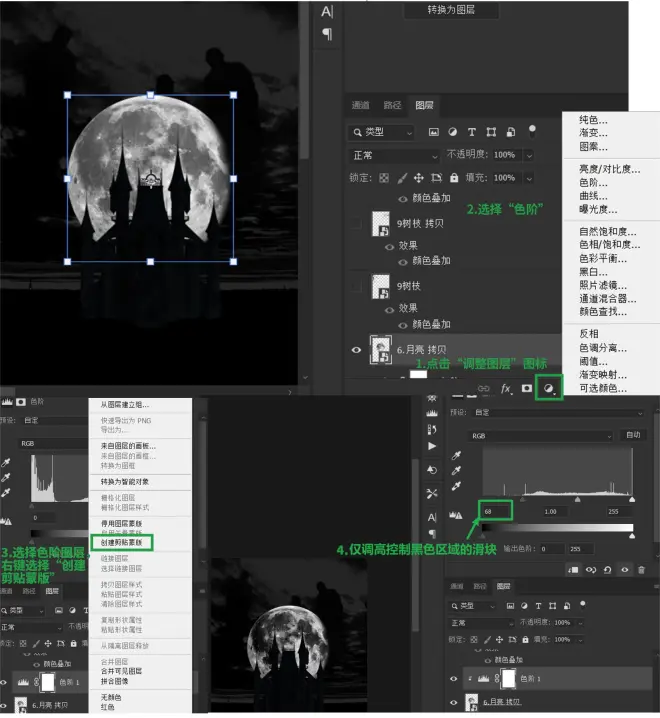
Task: Toggle adjustment visibility eye beside the trash icon
Action: tap(624, 570)
